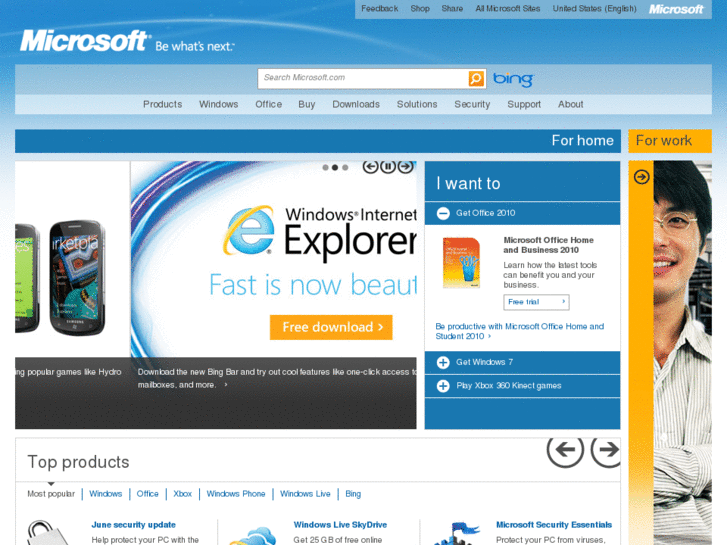Open the Security menu
This screenshot has width=727, height=545.
[472, 104]
